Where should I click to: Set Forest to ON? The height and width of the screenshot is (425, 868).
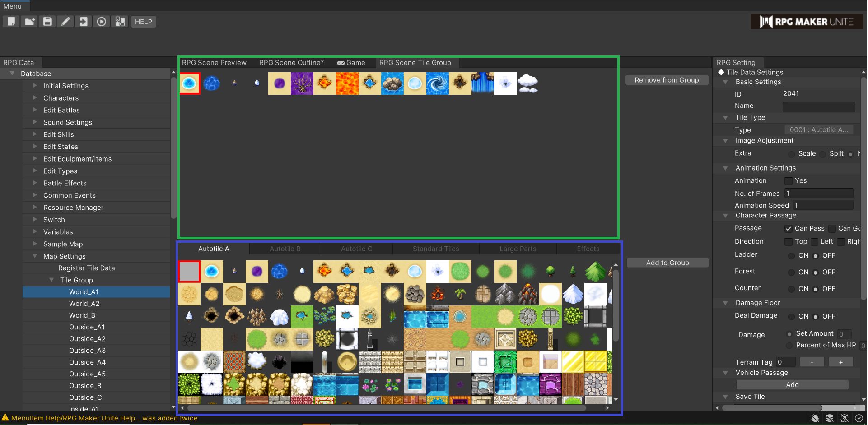(791, 273)
